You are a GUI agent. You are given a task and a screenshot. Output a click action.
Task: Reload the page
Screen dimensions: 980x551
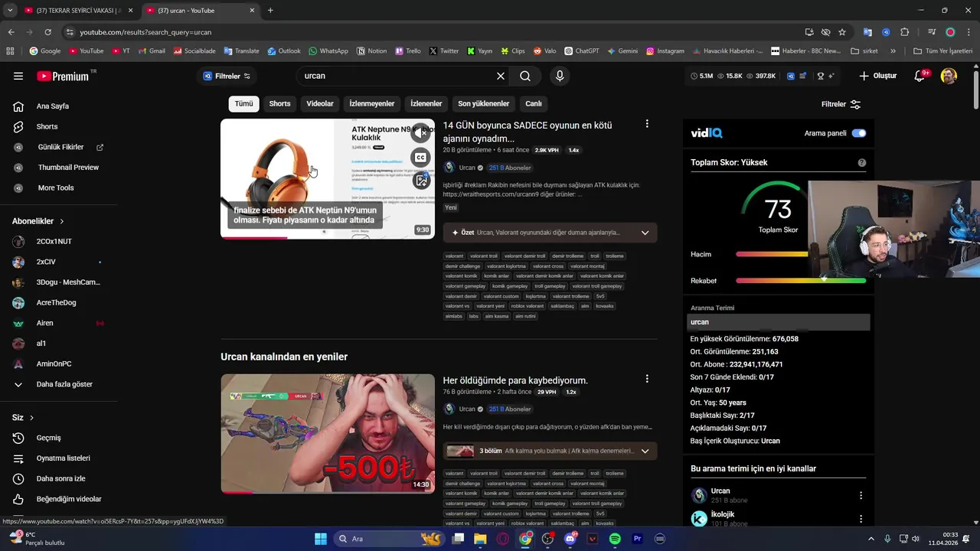(x=47, y=32)
